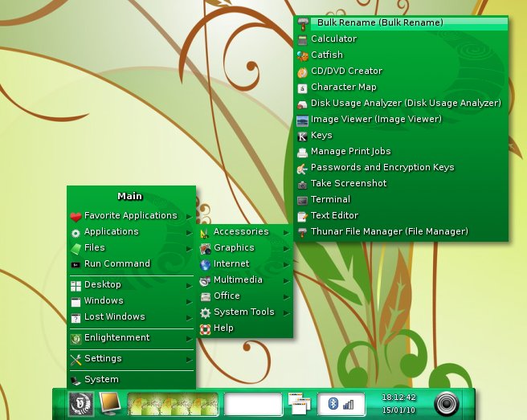The height and width of the screenshot is (420, 527).
Task: Click the Keys K icon
Action: point(303,137)
